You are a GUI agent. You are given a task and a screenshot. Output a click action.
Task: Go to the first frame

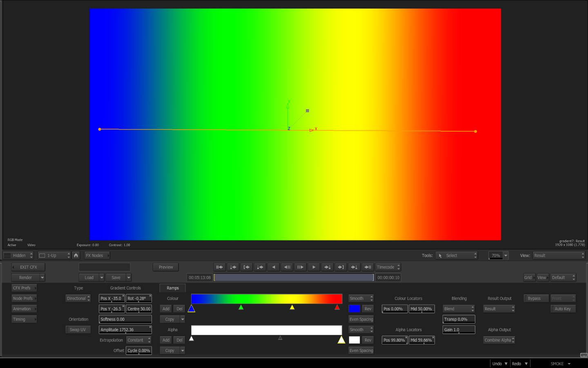click(x=220, y=267)
